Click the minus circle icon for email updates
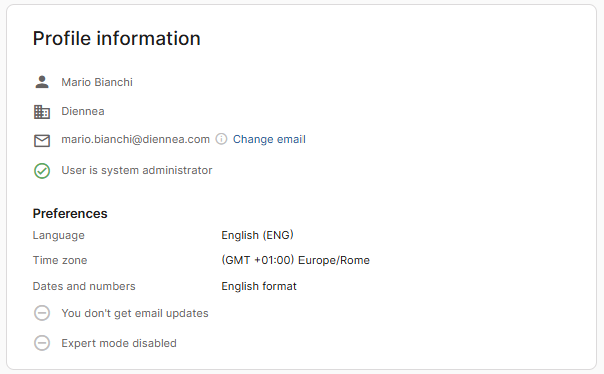The height and width of the screenshot is (374, 604). coord(42,313)
